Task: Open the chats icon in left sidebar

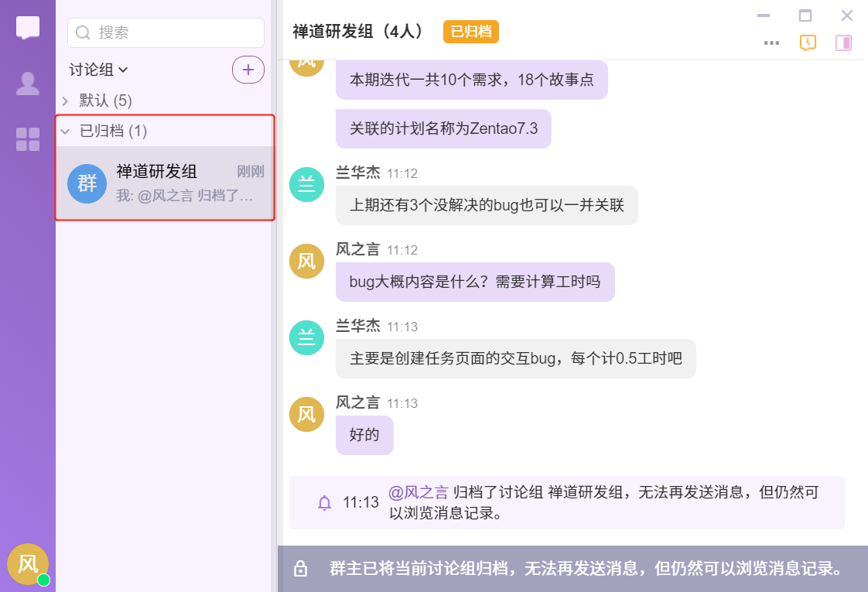Action: click(28, 27)
